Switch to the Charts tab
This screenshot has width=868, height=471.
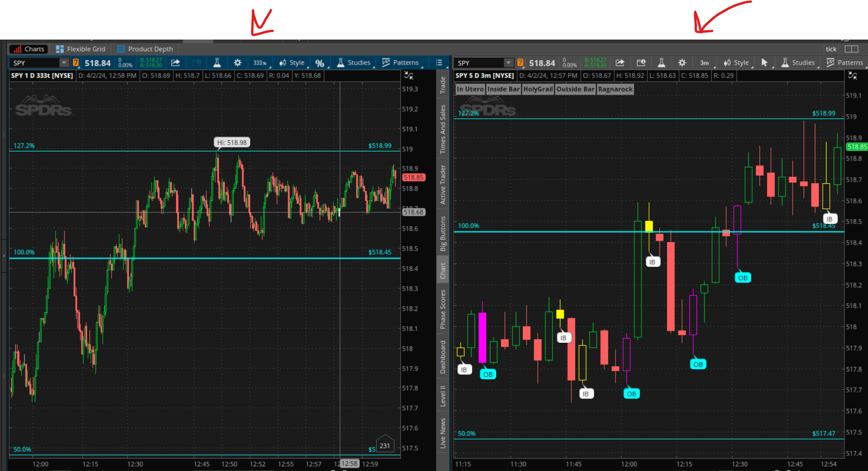29,49
